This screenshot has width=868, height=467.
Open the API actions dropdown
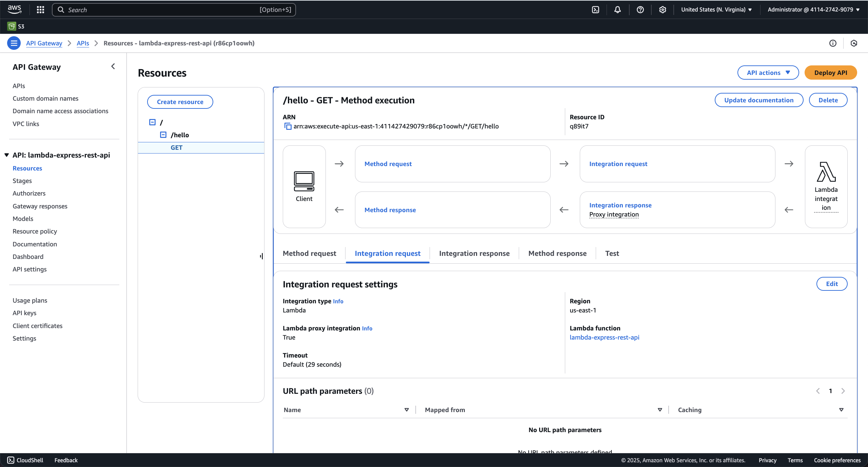coord(768,73)
